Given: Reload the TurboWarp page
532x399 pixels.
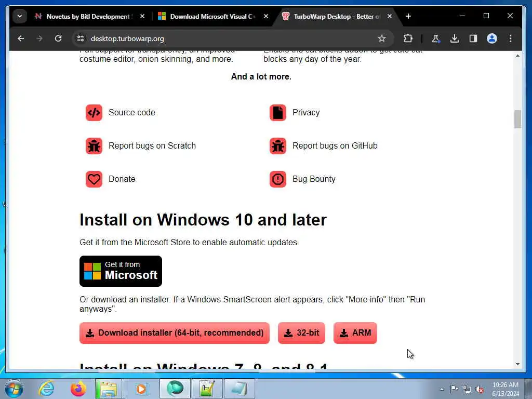Looking at the screenshot, I should (58, 38).
